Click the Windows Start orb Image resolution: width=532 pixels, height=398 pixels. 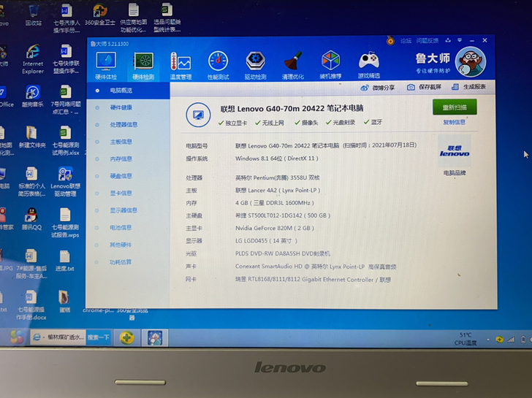[x=16, y=337]
